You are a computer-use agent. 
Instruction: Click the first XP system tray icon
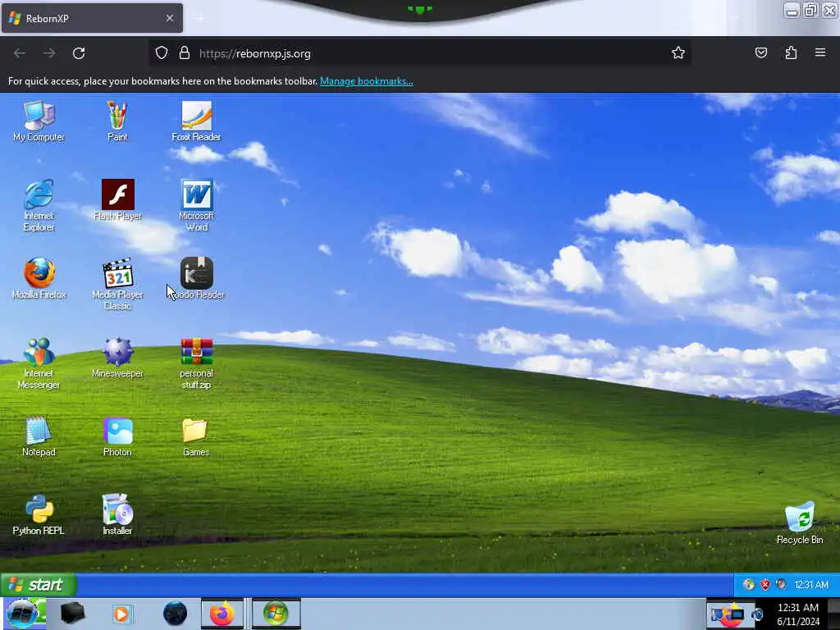pos(748,584)
